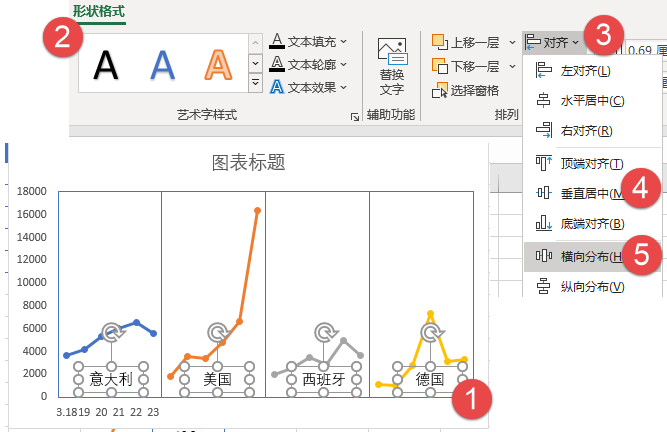Expand Bring Forward (上移一层) arrow
The height and width of the screenshot is (432, 667).
[512, 43]
